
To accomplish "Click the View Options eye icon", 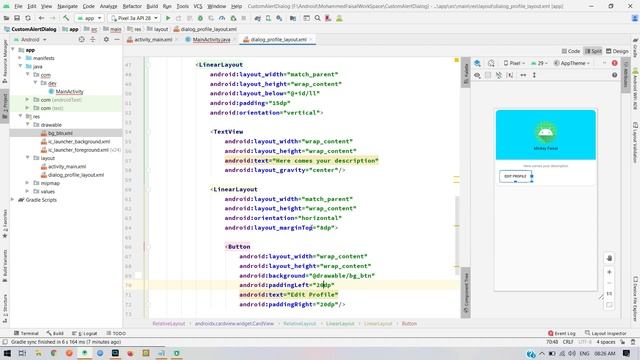I will pos(477,75).
